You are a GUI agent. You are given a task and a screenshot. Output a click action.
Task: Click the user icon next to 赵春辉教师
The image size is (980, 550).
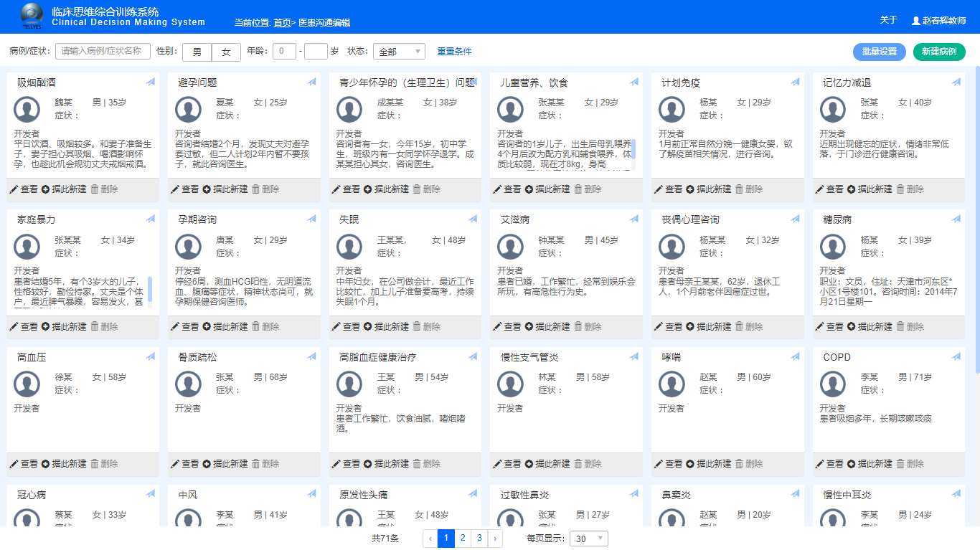916,21
